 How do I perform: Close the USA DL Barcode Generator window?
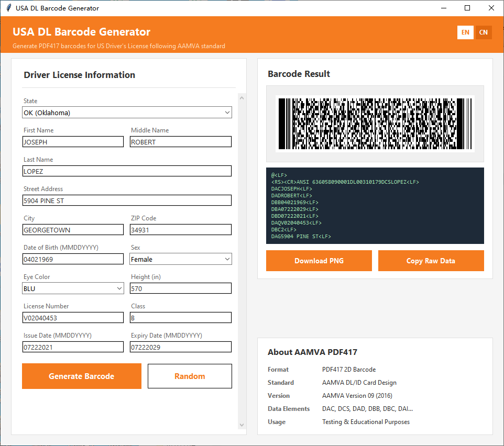[x=491, y=8]
